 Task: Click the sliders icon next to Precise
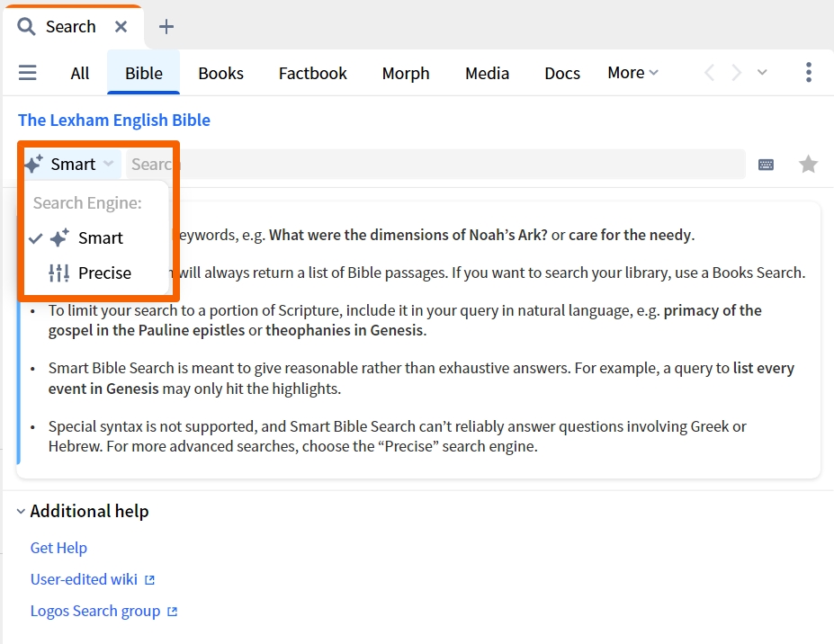pyautogui.click(x=58, y=273)
